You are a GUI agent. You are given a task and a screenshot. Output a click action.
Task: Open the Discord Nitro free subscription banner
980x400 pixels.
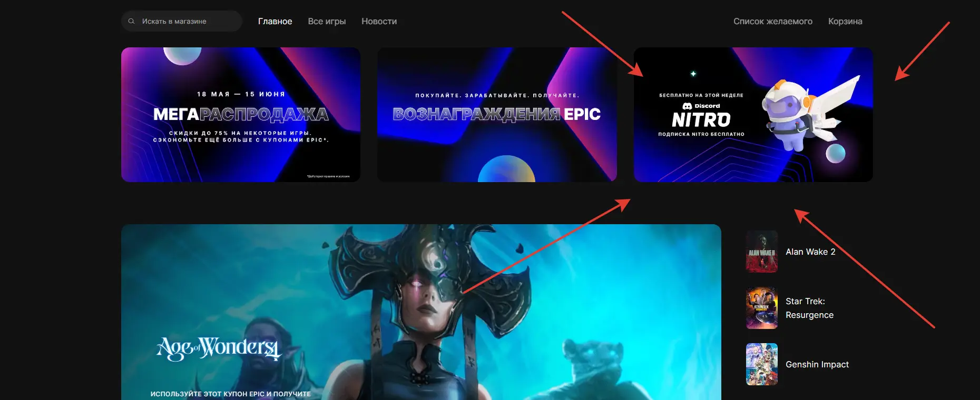(753, 115)
